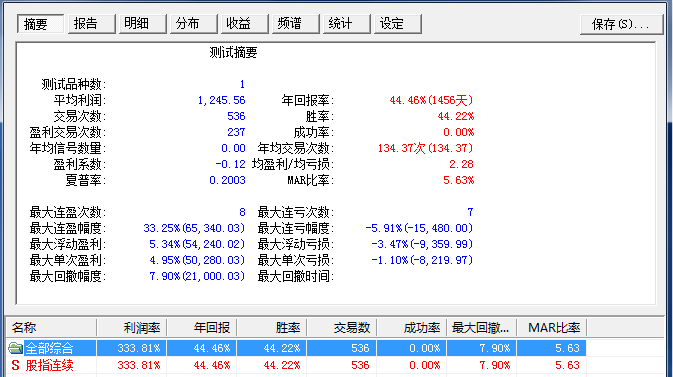Click the 最大连亏次数 value 7
The image size is (673, 377).
coord(470,213)
